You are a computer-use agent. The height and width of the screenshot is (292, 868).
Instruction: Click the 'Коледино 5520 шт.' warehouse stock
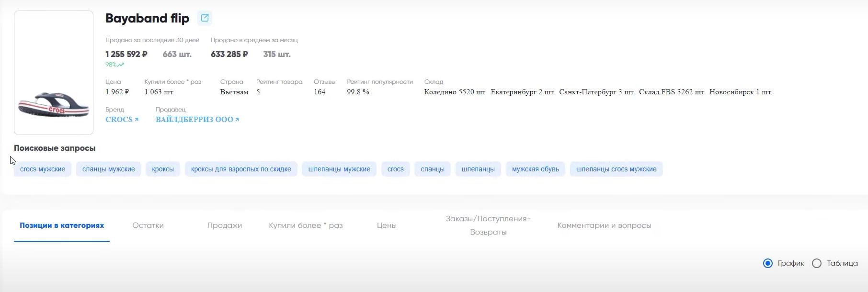pyautogui.click(x=455, y=92)
